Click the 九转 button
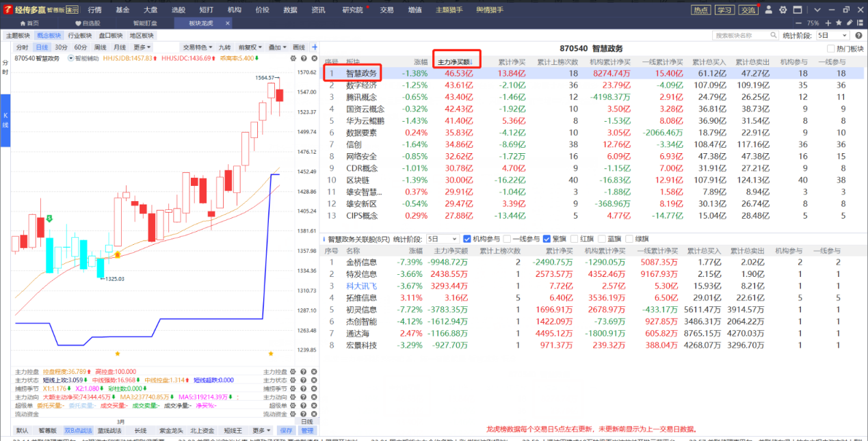 click(225, 47)
